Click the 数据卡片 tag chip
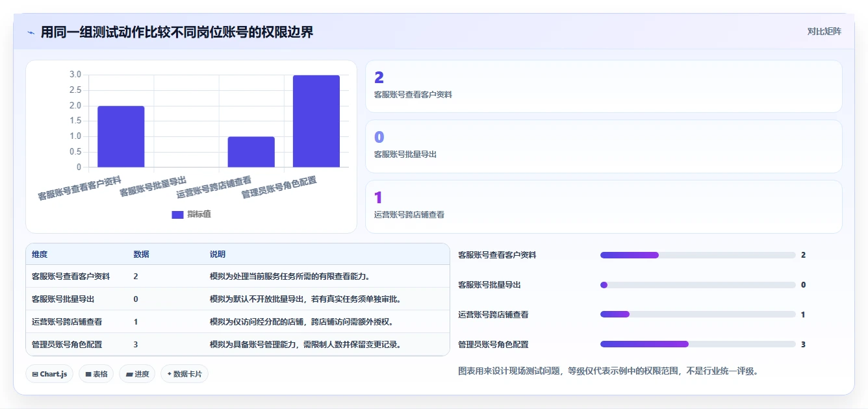Image resolution: width=868 pixels, height=409 pixels. point(185,374)
